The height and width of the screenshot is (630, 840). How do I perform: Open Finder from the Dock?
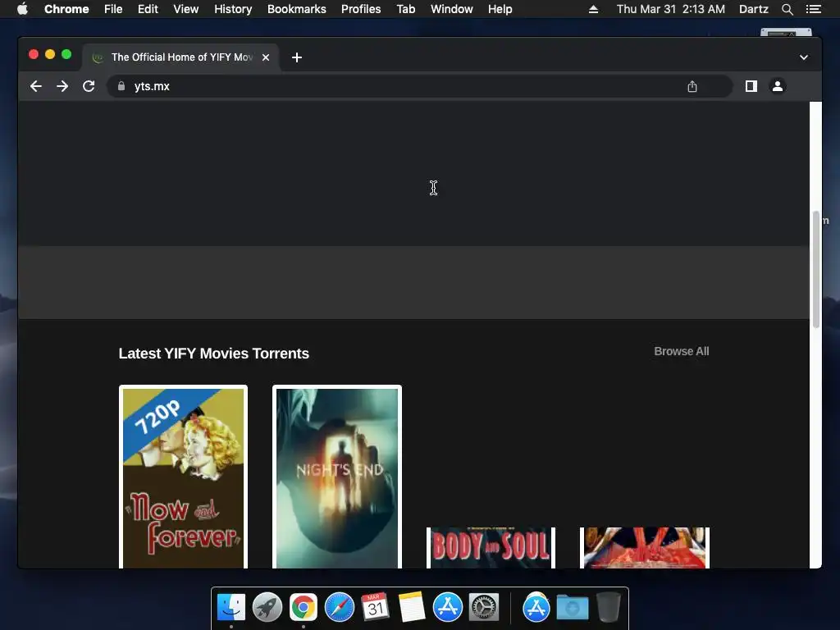(x=231, y=608)
